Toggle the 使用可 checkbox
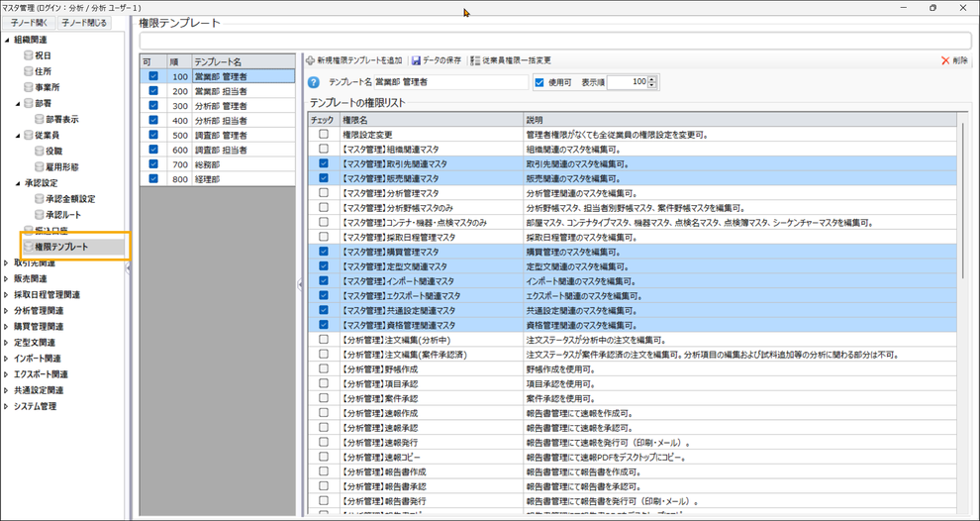 (539, 82)
